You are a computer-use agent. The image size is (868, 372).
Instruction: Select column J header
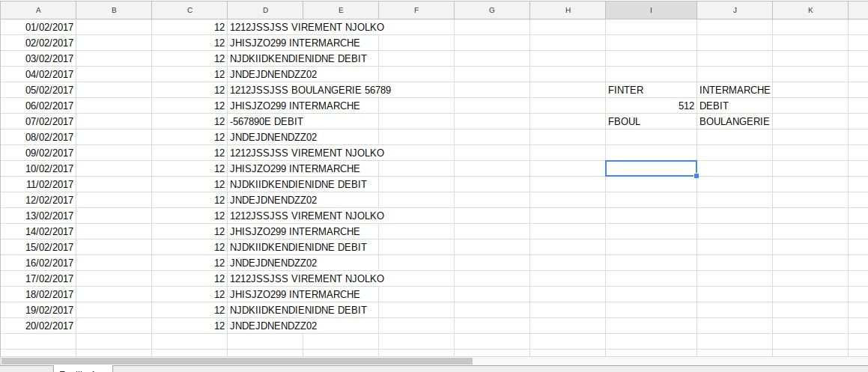[x=734, y=10]
